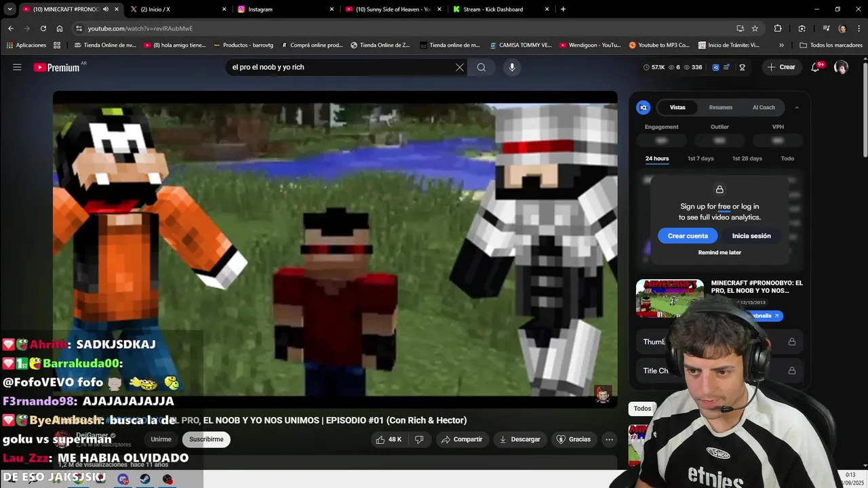Unlock the Title section row

click(x=719, y=371)
